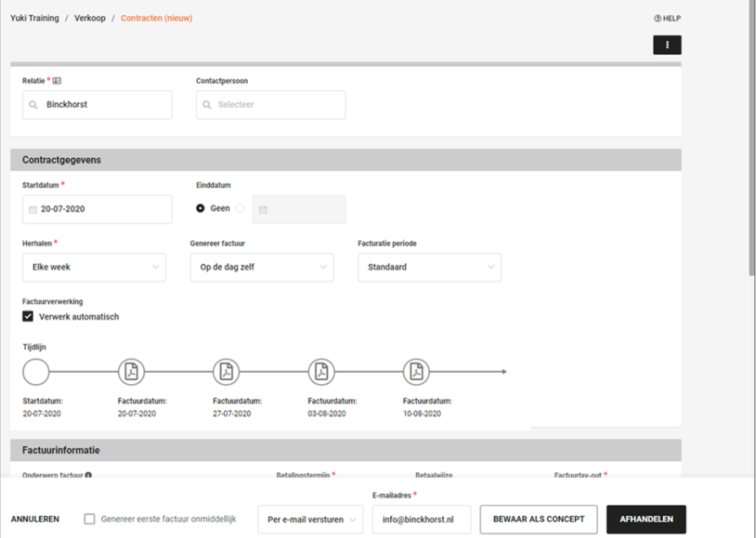Open the HELP link
The width and height of the screenshot is (756, 538).
point(667,19)
